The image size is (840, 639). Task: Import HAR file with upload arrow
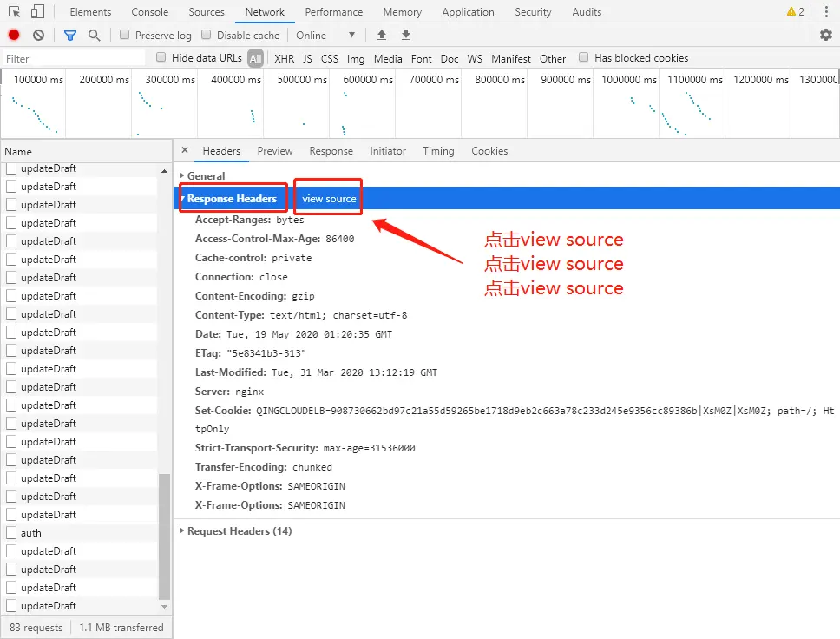pyautogui.click(x=382, y=35)
